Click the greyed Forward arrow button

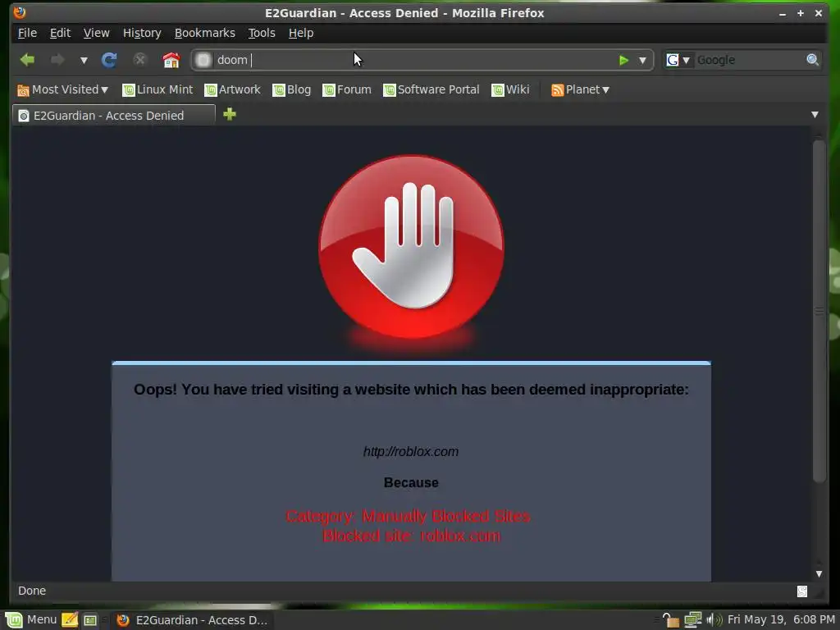click(57, 60)
